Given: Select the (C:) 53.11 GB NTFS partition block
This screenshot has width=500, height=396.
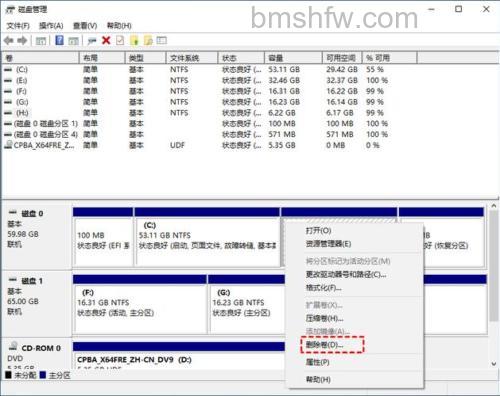Looking at the screenshot, I should pyautogui.click(x=207, y=237).
